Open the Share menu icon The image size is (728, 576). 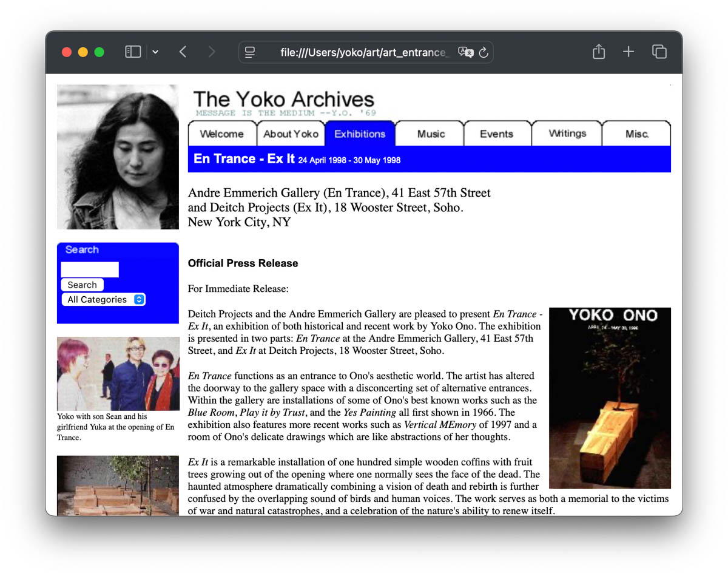pyautogui.click(x=598, y=52)
